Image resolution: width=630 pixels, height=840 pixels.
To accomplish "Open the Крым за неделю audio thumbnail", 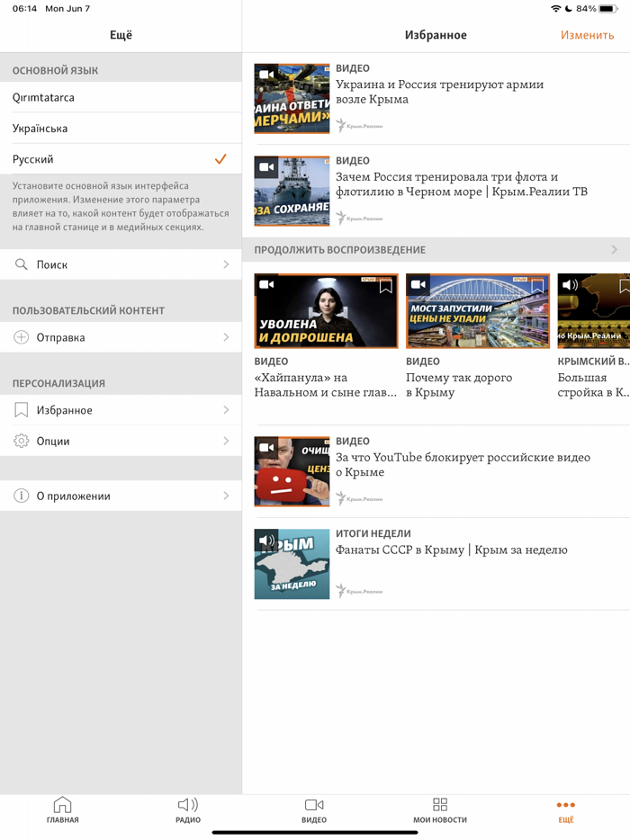I will pyautogui.click(x=292, y=564).
